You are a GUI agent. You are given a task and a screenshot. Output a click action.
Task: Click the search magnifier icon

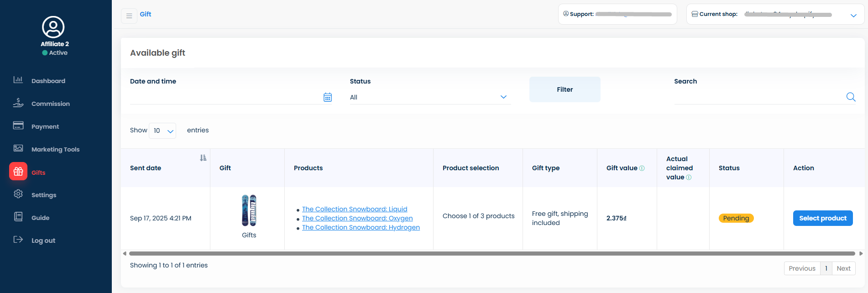[x=851, y=97]
